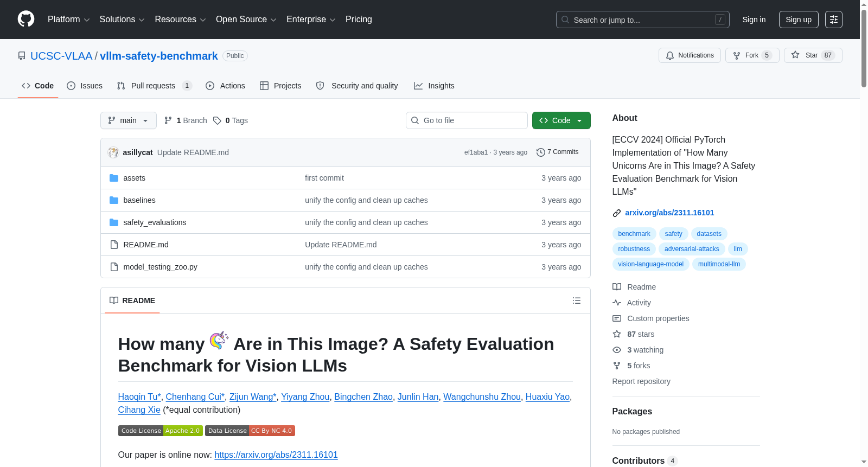Viewport: 868px width, 467px height.
Task: Open the Security and quality tab
Action: tap(357, 86)
